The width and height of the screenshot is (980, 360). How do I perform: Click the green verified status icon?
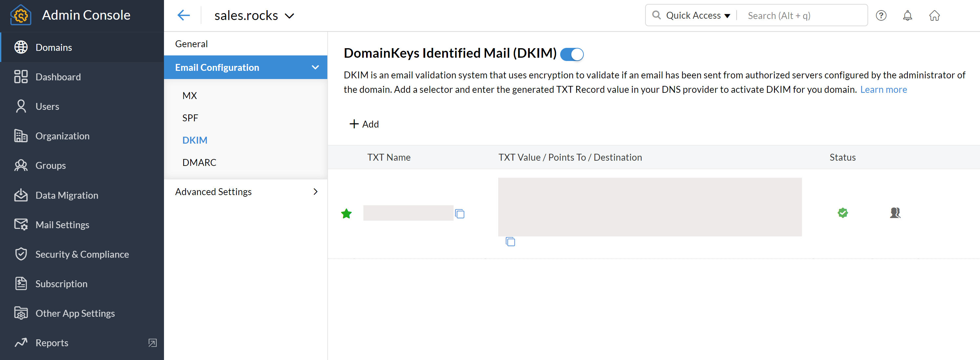[x=843, y=213]
